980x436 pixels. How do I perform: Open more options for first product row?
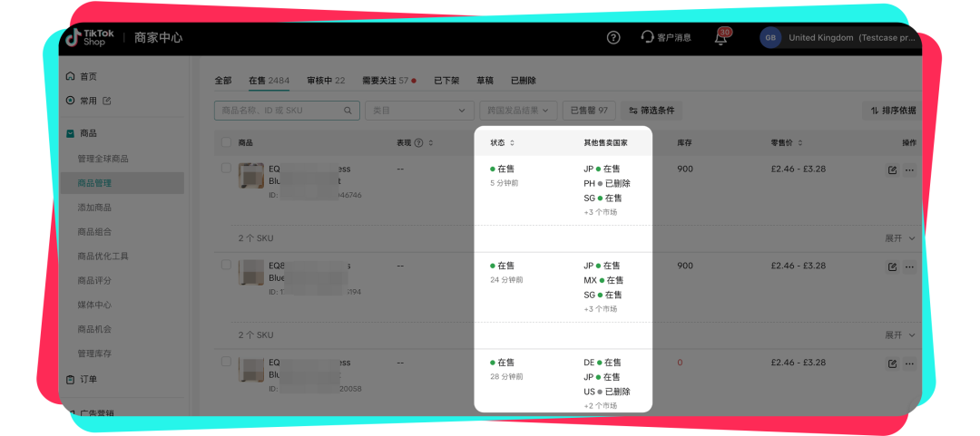tap(909, 170)
